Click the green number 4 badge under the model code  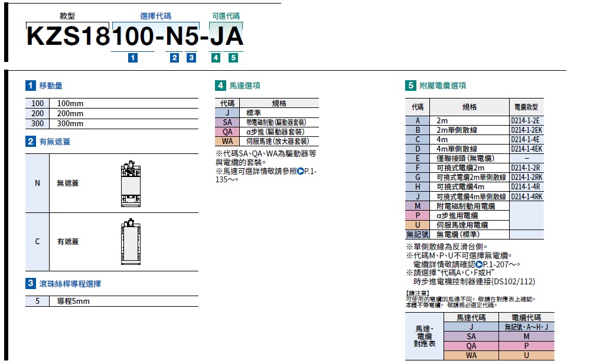(x=216, y=58)
